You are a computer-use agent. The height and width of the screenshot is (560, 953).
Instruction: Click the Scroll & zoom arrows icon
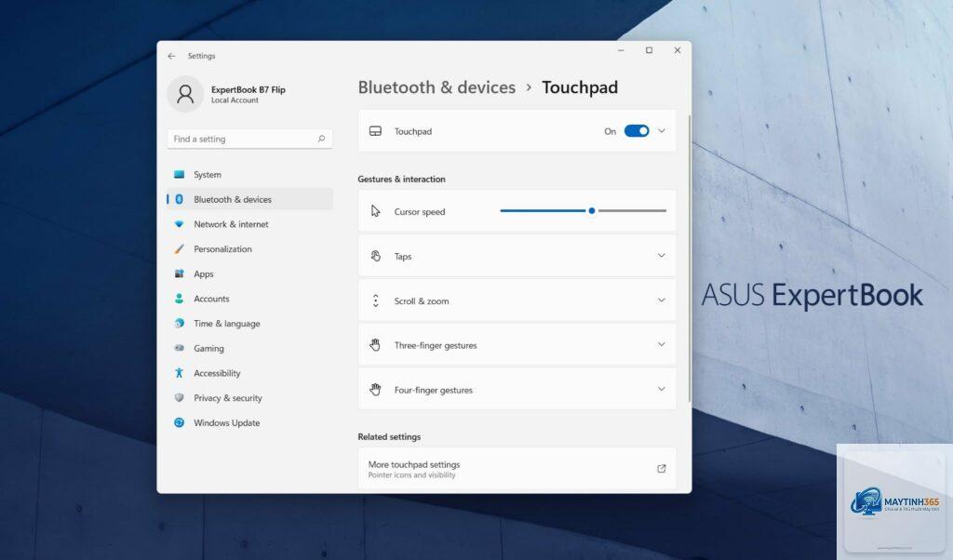point(376,300)
